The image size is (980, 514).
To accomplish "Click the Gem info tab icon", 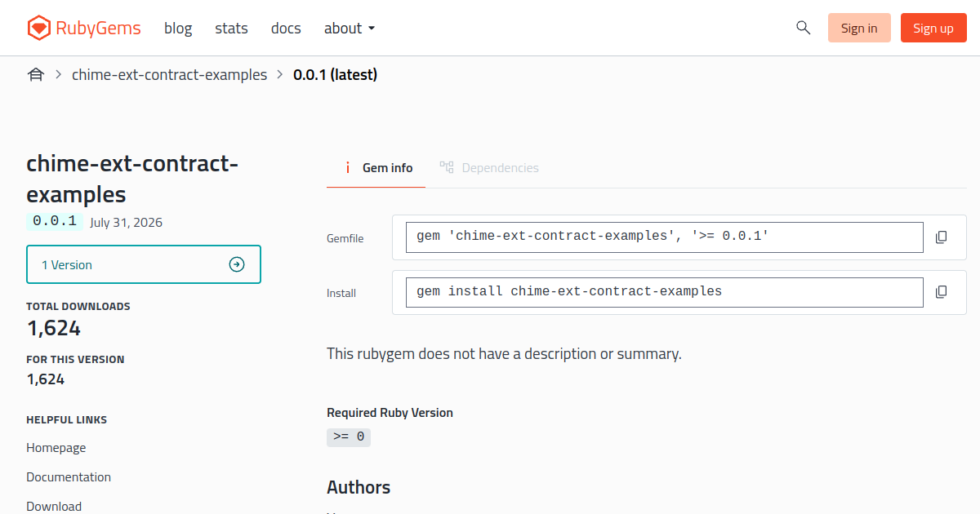I will tap(348, 168).
